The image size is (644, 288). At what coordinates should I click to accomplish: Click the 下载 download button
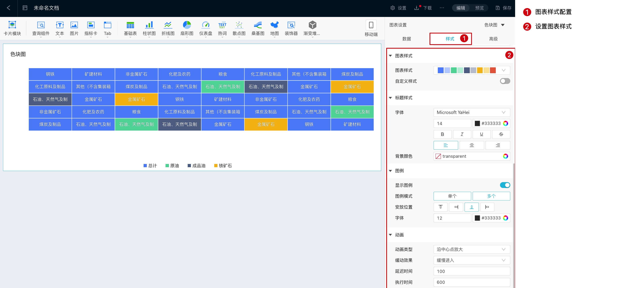point(423,8)
